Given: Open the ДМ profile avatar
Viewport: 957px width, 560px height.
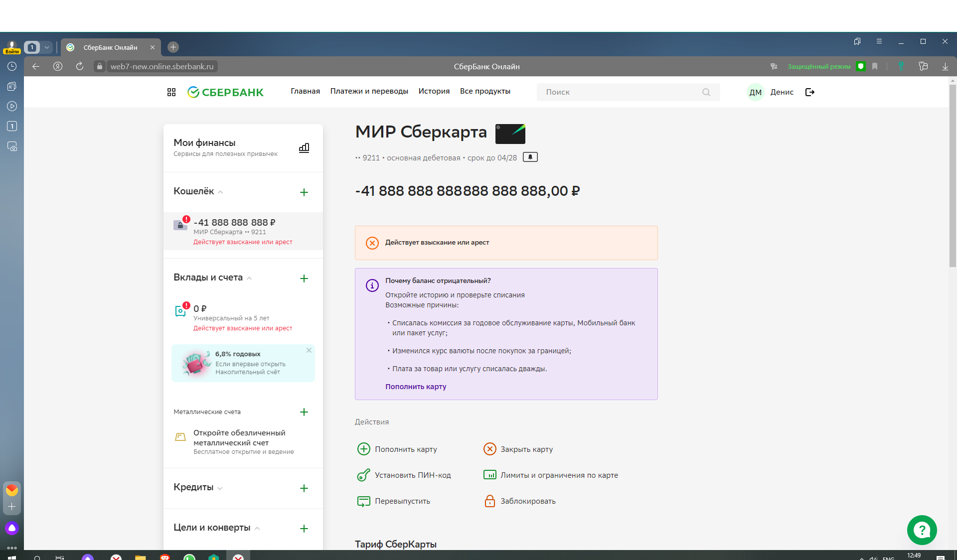Looking at the screenshot, I should click(756, 92).
